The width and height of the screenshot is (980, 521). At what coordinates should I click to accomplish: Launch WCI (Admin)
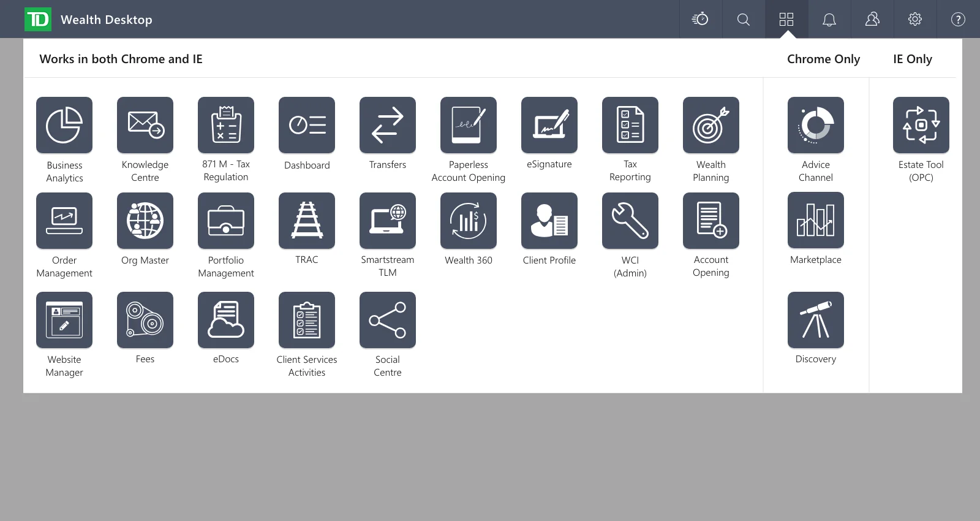[630, 221]
